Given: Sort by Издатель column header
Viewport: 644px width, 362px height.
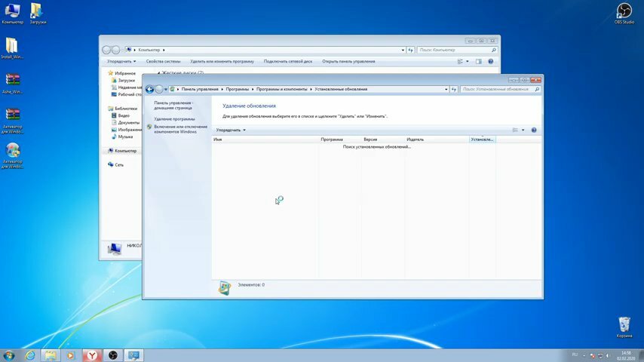Looking at the screenshot, I should pos(437,140).
